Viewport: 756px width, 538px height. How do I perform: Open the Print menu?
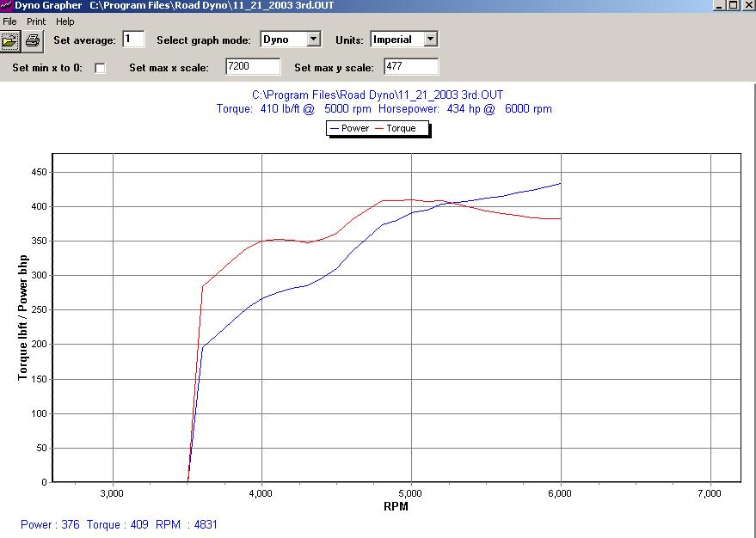(36, 21)
